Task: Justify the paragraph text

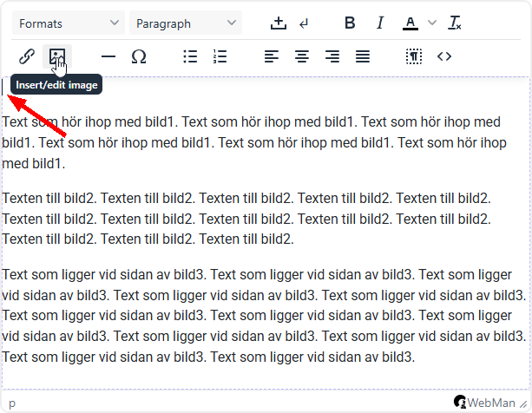Action: click(x=362, y=56)
